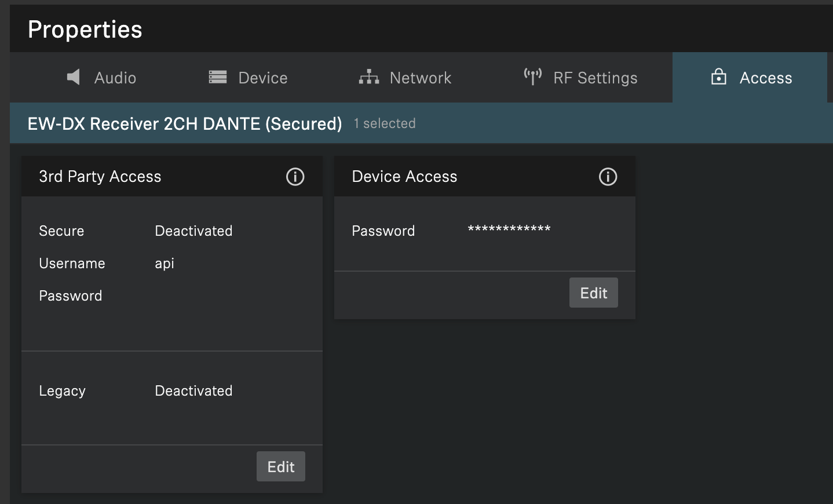Open the Device tab

tap(262, 78)
